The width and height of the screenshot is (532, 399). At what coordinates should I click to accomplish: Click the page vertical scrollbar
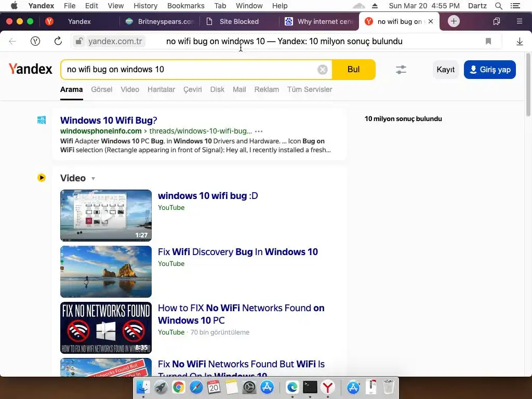tap(528, 85)
